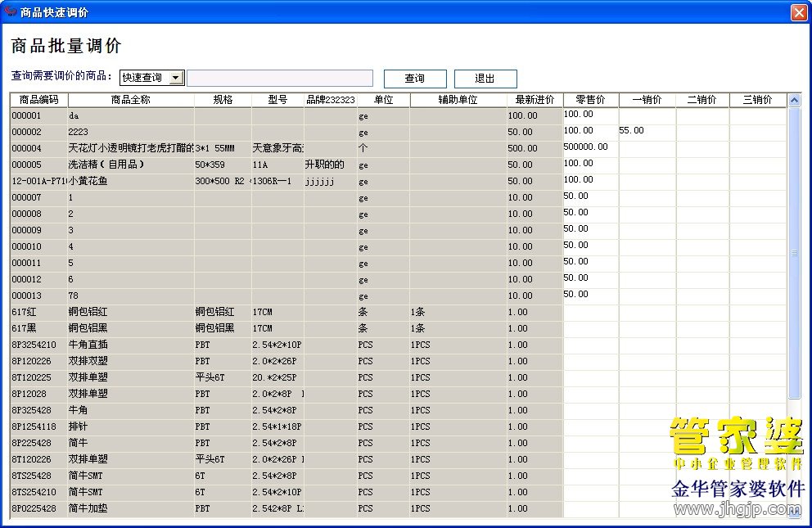Close the 商品快速调价 window

799,12
